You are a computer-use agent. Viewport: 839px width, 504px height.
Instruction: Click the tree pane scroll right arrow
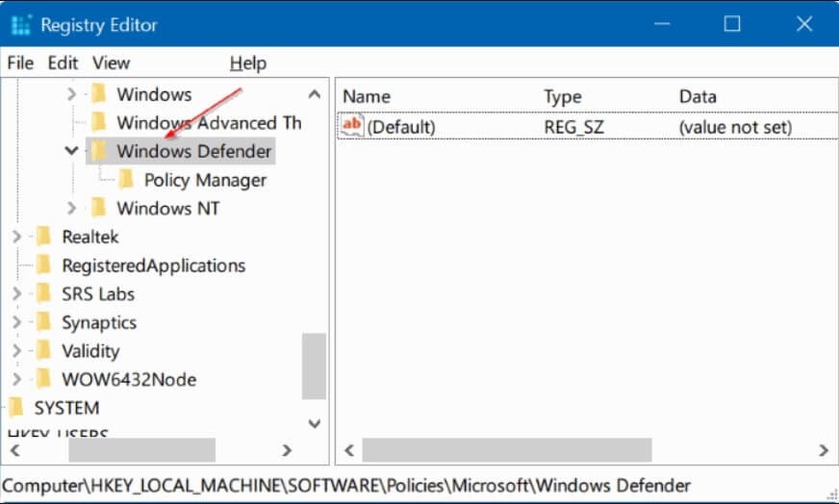point(287,450)
